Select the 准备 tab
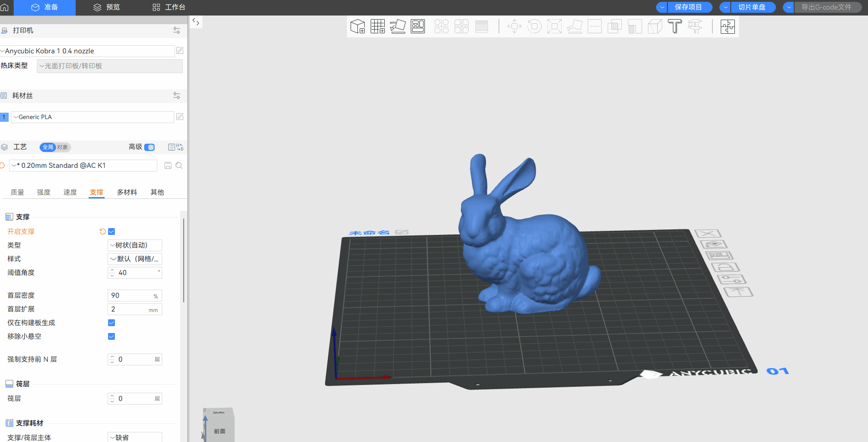Image resolution: width=868 pixels, height=442 pixels. click(x=45, y=7)
